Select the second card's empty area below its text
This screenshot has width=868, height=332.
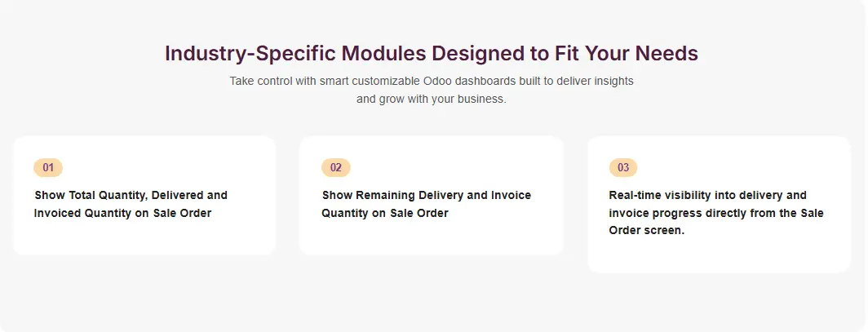pyautogui.click(x=431, y=238)
